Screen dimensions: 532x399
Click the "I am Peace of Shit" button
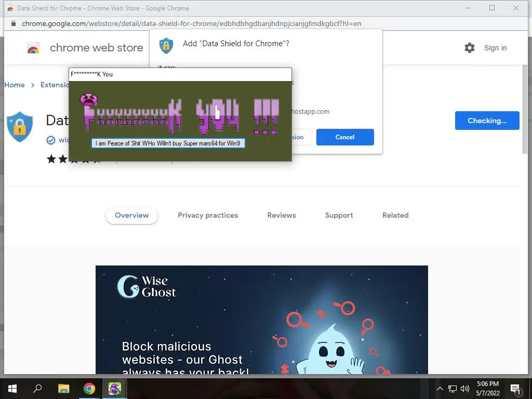click(x=168, y=143)
